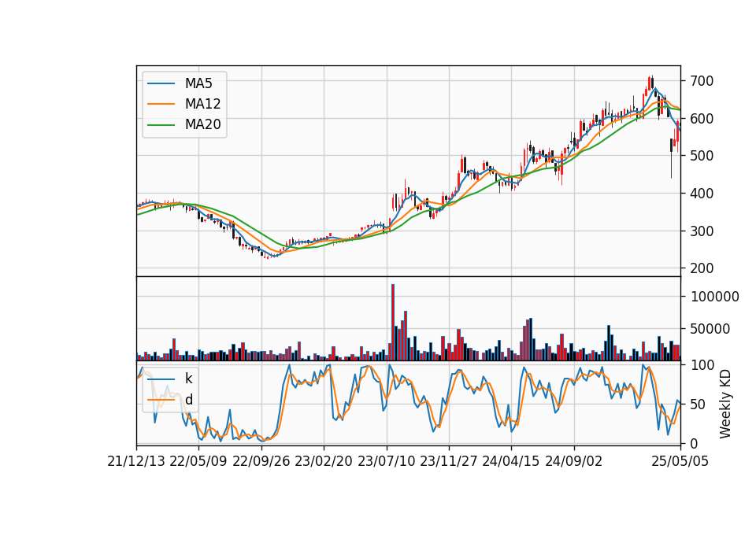This screenshot has height=543, width=756.
Task: Click the 100000 volume axis tick label
Action: coord(714,297)
